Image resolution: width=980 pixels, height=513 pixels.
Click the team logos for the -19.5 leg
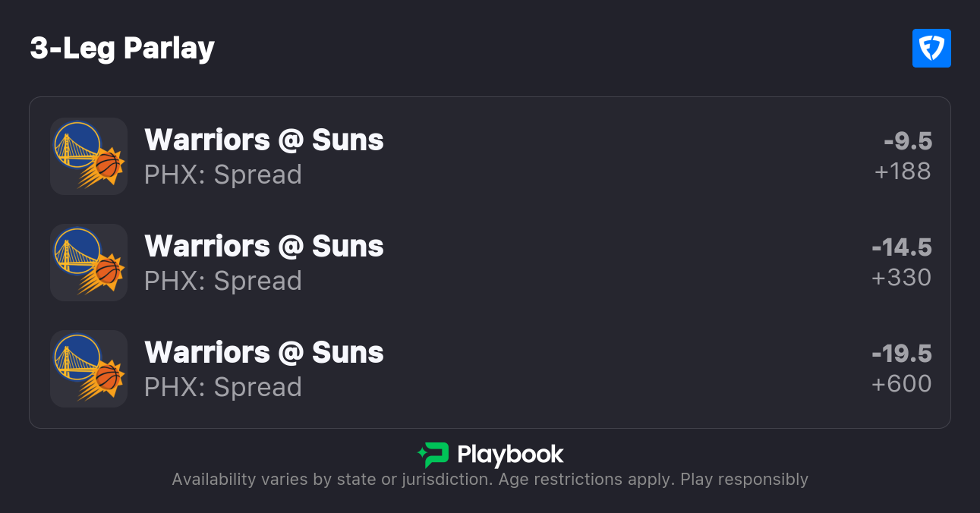pos(89,369)
